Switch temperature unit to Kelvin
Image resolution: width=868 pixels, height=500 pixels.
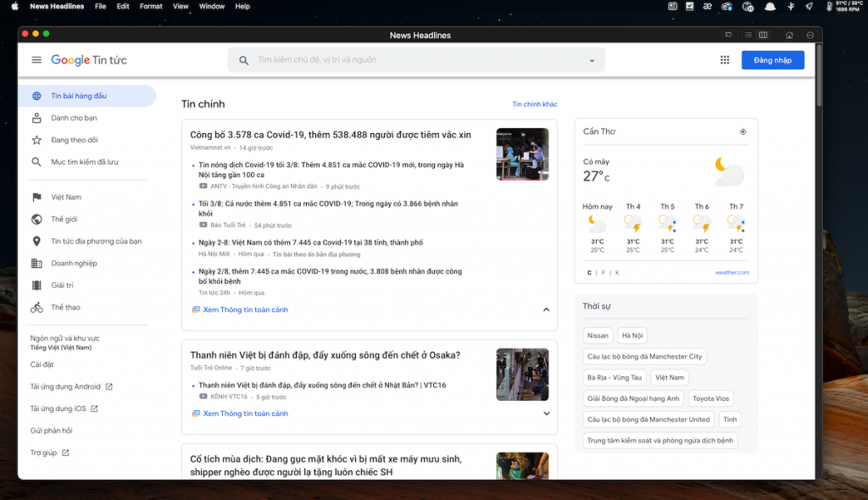[x=617, y=272]
